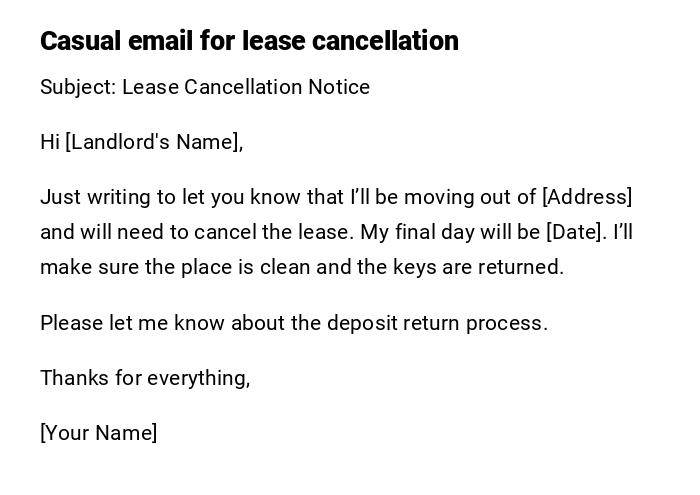The width and height of the screenshot is (700, 495).
Task: Click the heading "Casual email for lease cancellation"
Action: pyautogui.click(x=249, y=41)
